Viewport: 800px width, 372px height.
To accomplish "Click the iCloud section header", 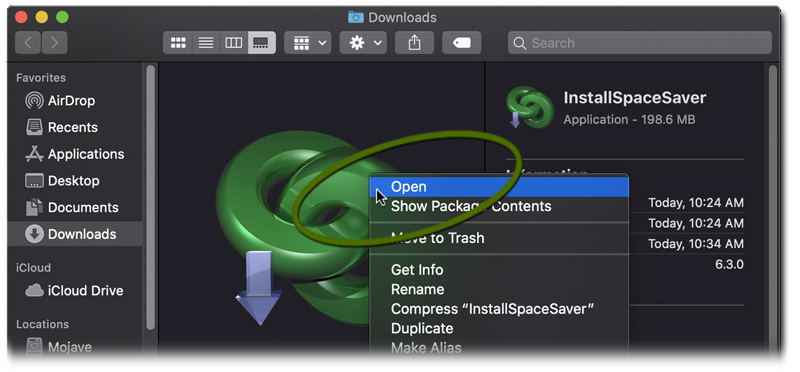I will point(33,267).
